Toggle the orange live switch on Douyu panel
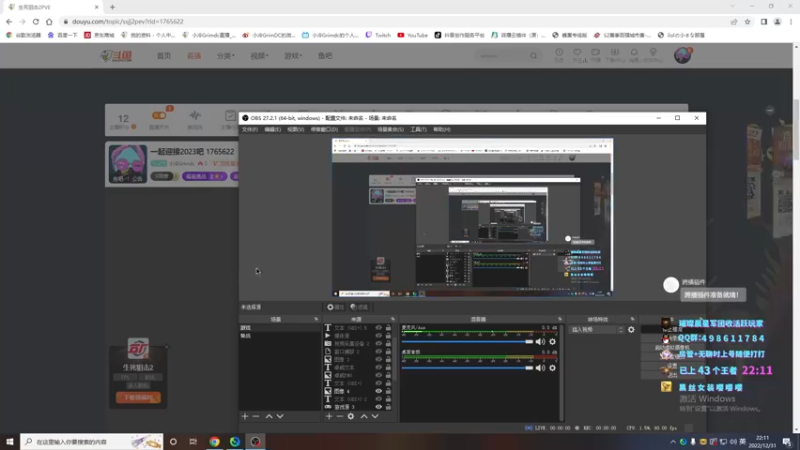 [159, 115]
